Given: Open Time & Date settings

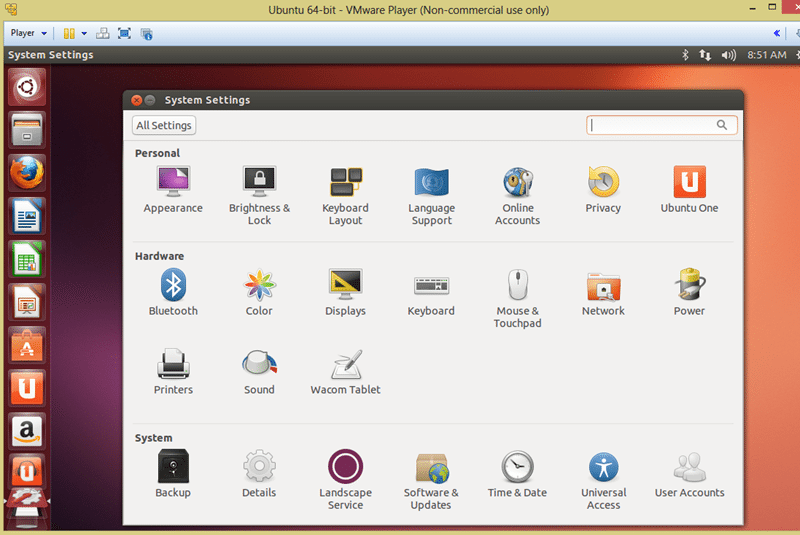Looking at the screenshot, I should point(517,474).
